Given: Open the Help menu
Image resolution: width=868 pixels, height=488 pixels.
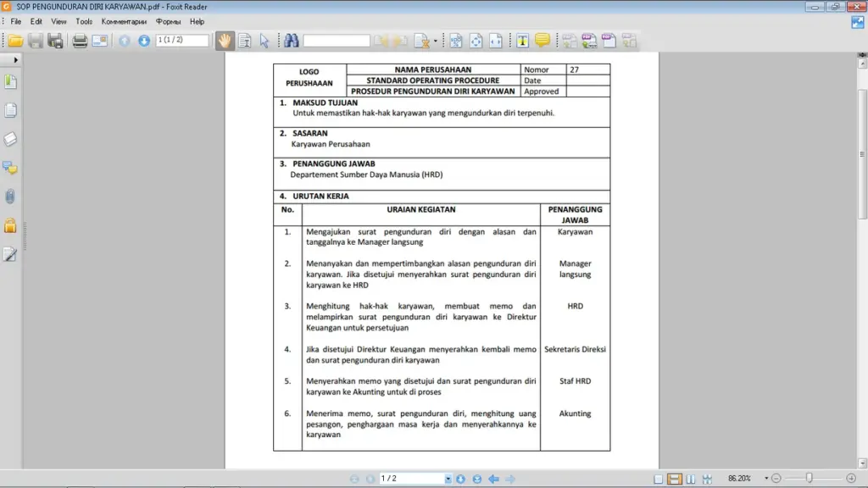Looking at the screenshot, I should pyautogui.click(x=197, y=21).
